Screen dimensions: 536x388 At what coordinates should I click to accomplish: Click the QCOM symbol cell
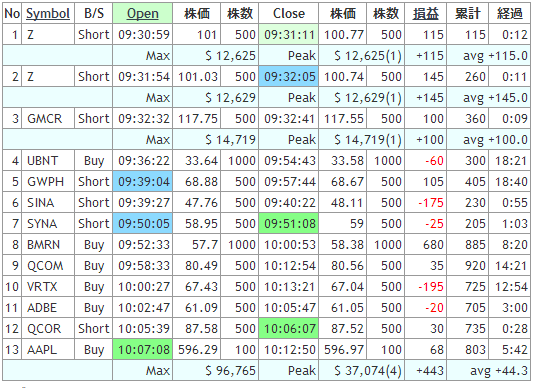point(48,266)
